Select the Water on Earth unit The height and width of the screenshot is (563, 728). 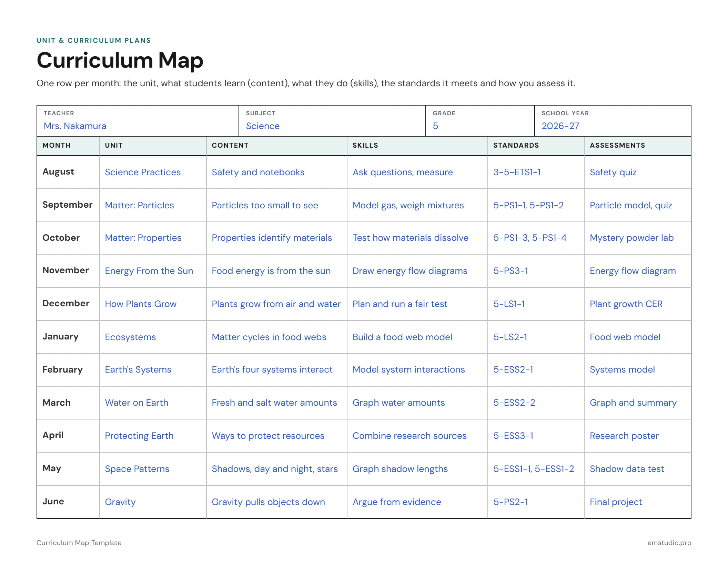coord(136,403)
